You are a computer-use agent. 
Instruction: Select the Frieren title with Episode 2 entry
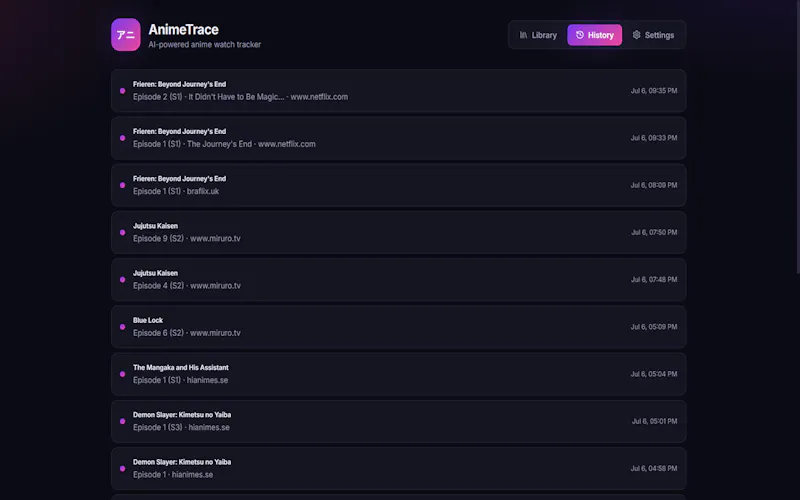pyautogui.click(x=180, y=84)
